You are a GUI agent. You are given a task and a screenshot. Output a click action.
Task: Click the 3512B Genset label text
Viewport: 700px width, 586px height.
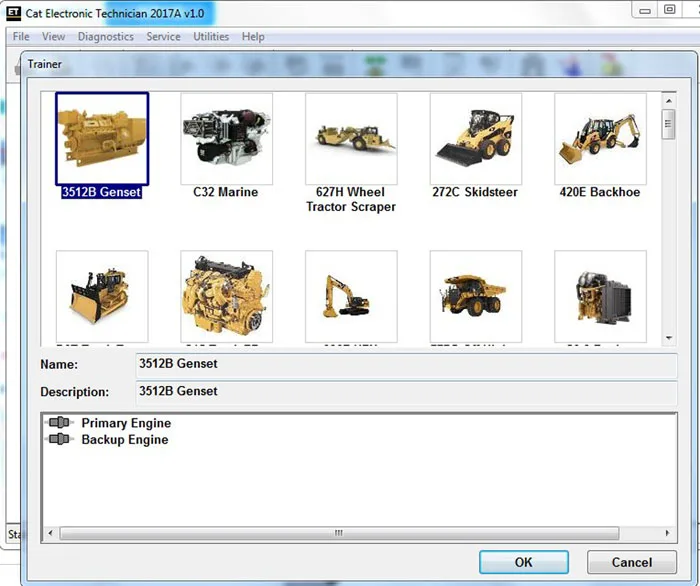tap(101, 192)
